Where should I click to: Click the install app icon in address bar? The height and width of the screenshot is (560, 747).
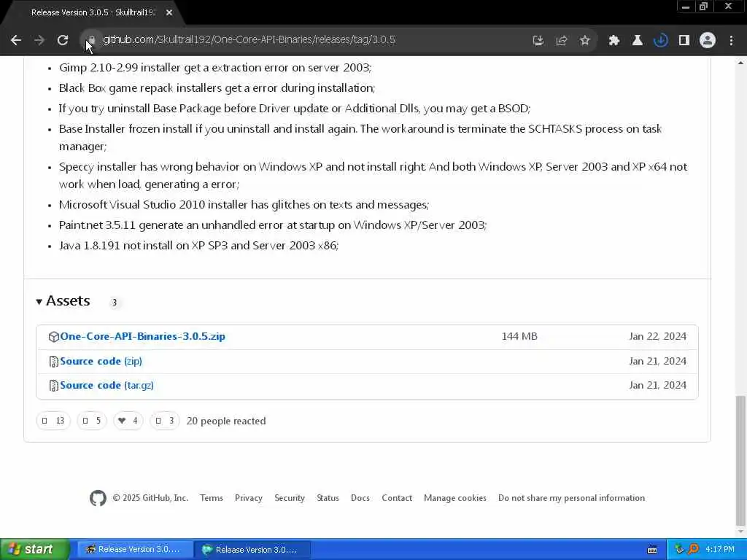538,41
